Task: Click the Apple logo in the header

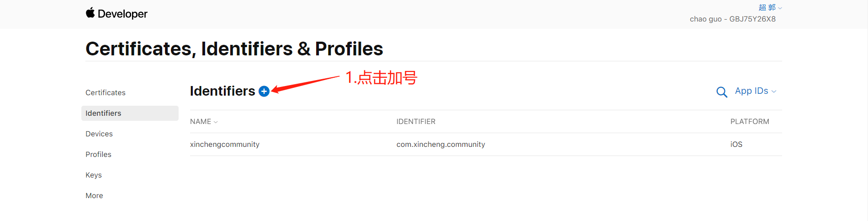Action: [x=90, y=13]
